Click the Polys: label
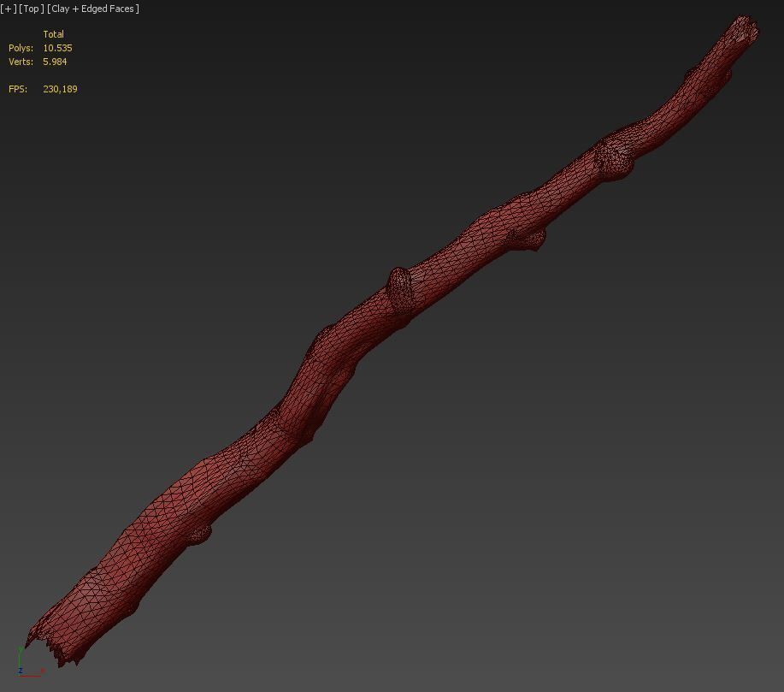The image size is (784, 692). pos(21,48)
